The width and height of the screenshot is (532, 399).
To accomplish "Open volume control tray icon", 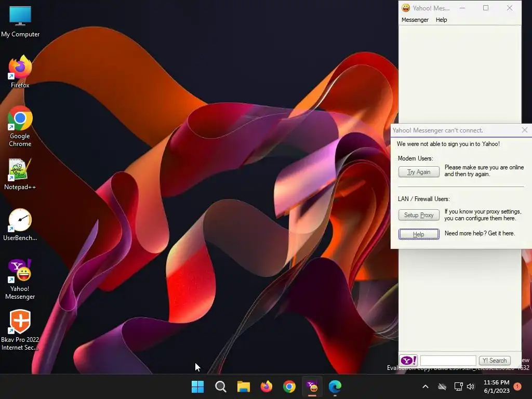I will tap(471, 387).
